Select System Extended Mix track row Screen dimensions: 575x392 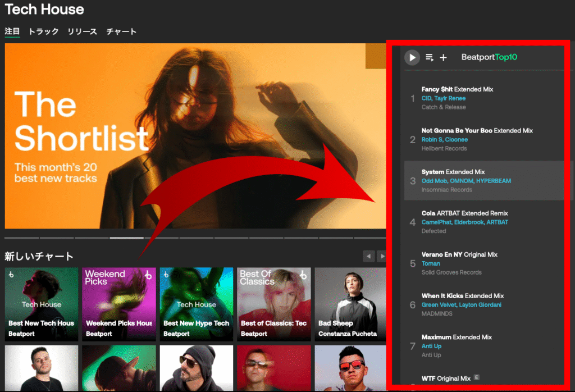(x=484, y=181)
